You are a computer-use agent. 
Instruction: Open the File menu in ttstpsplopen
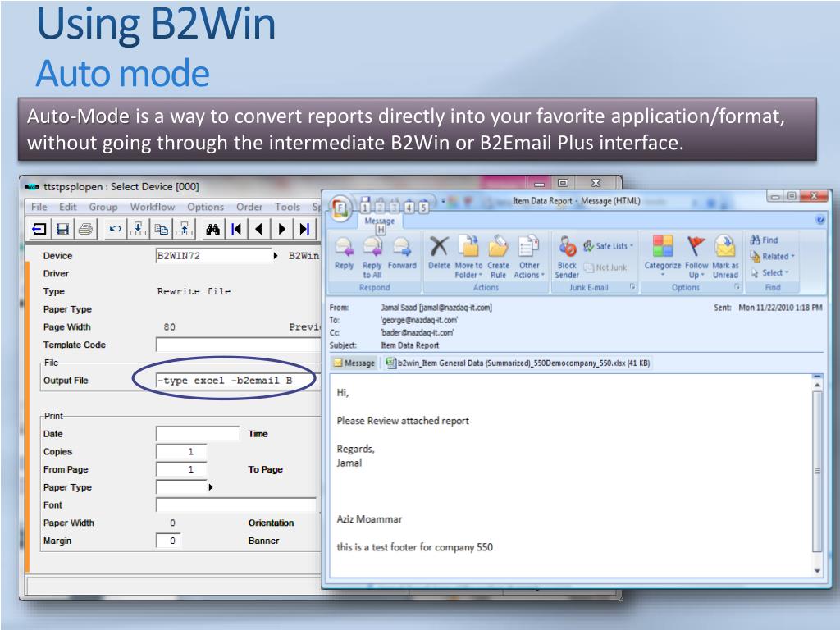39,207
